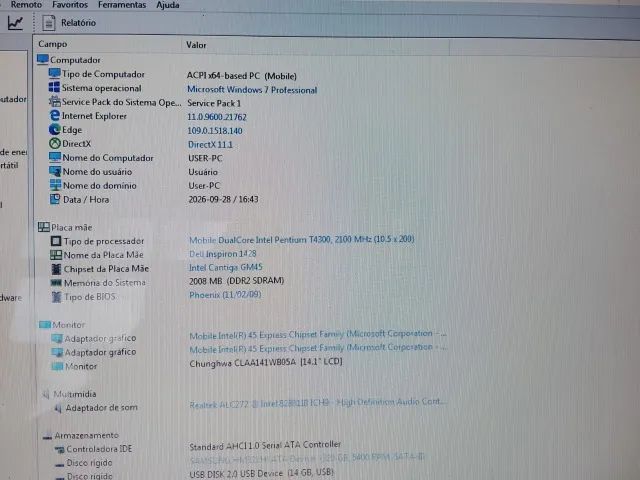Image resolution: width=640 pixels, height=480 pixels.
Task: Click the Tipo de Computador icon
Action: pos(54,74)
